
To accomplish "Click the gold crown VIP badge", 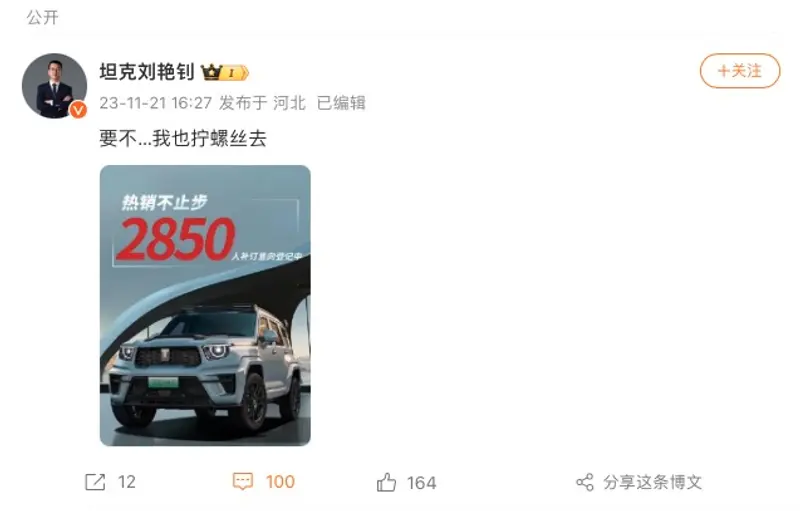I will pyautogui.click(x=225, y=72).
